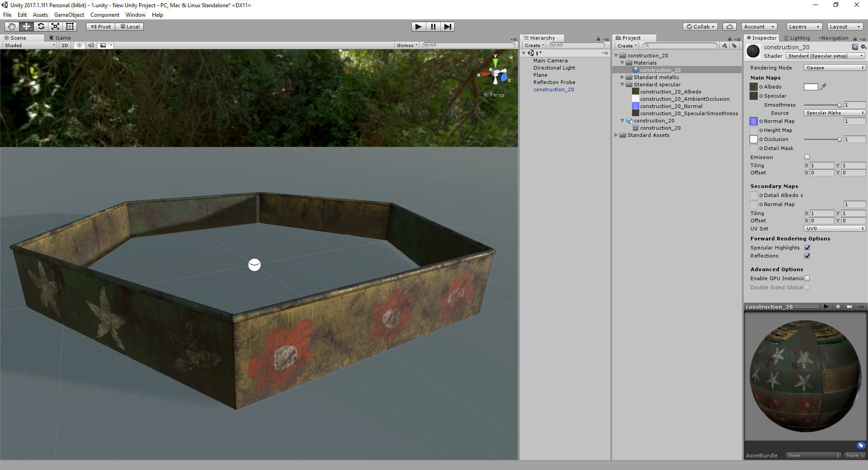Viewport: 868px width, 470px height.
Task: Toggle scene lighting sun icon
Action: click(79, 45)
